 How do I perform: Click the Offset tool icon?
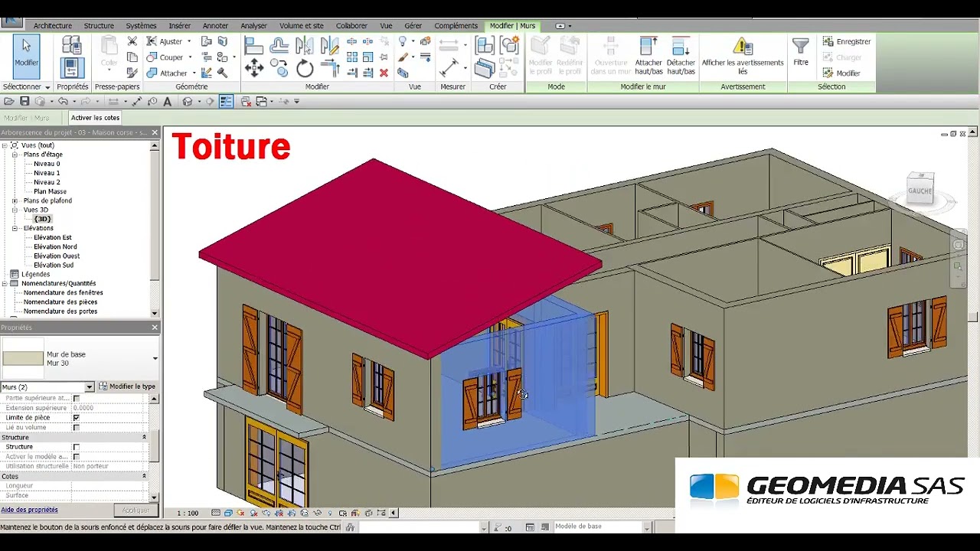click(279, 45)
